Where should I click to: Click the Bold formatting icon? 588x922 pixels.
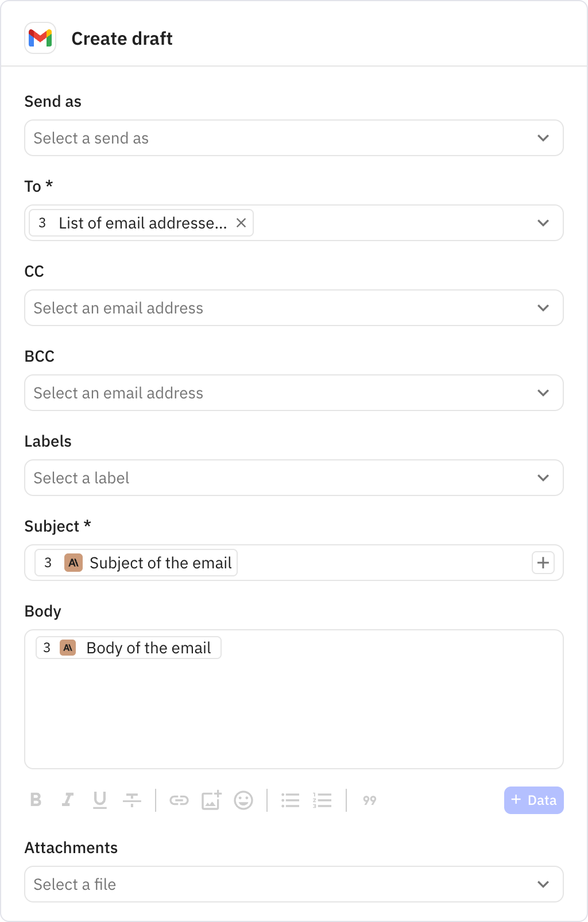click(36, 800)
